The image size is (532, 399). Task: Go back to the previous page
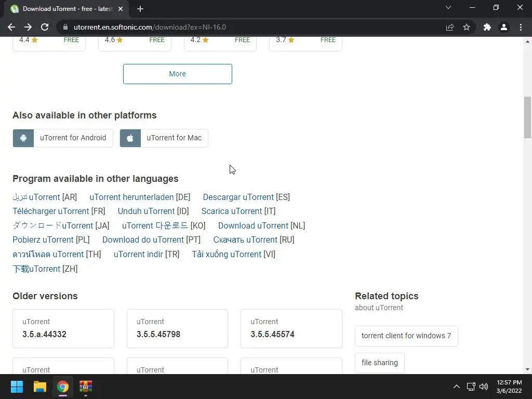pos(11,27)
